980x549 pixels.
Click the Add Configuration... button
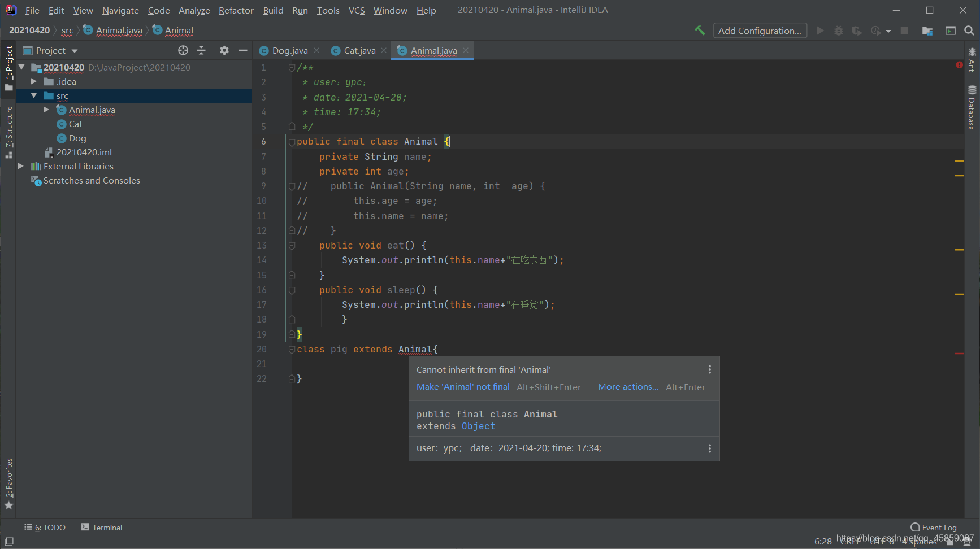tap(760, 30)
